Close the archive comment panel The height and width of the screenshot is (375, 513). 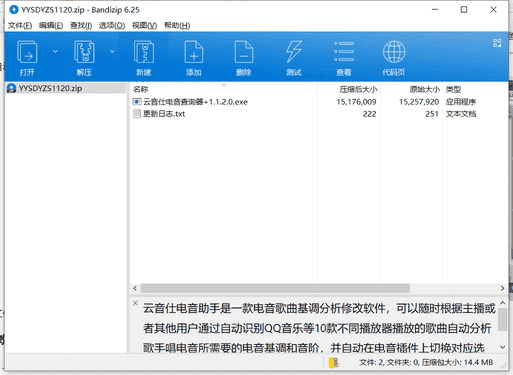135,303
